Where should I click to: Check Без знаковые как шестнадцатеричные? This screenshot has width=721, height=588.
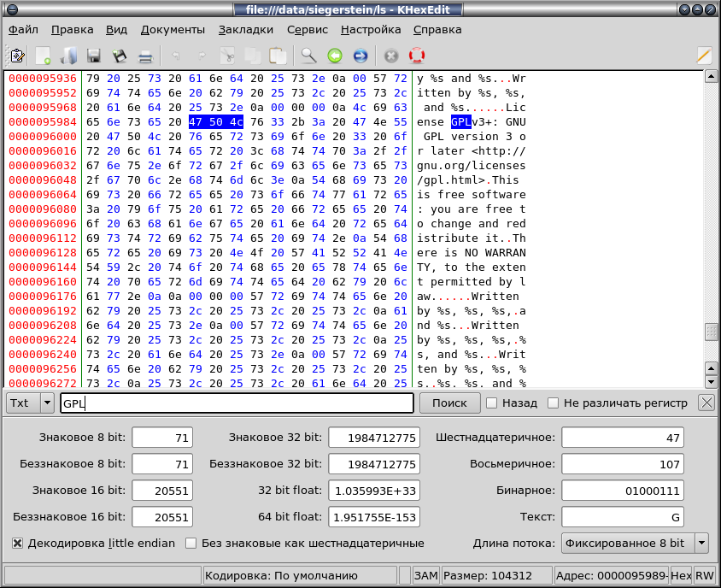pos(191,544)
